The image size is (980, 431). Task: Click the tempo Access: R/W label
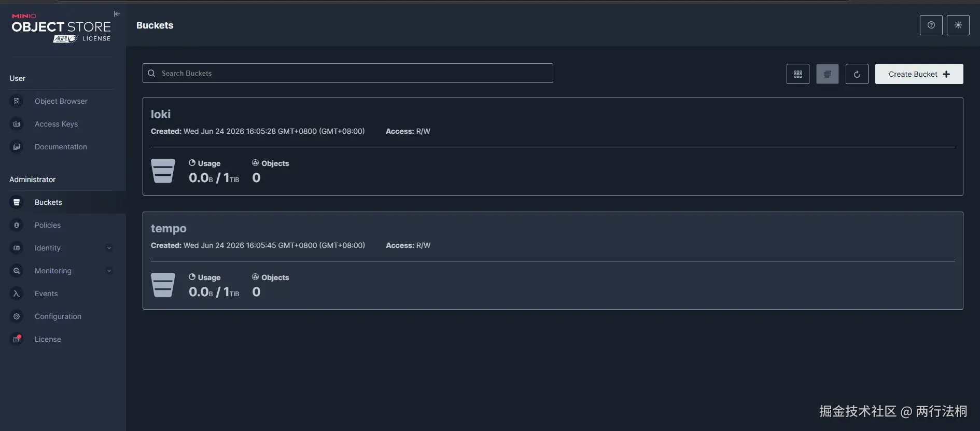[x=408, y=245]
